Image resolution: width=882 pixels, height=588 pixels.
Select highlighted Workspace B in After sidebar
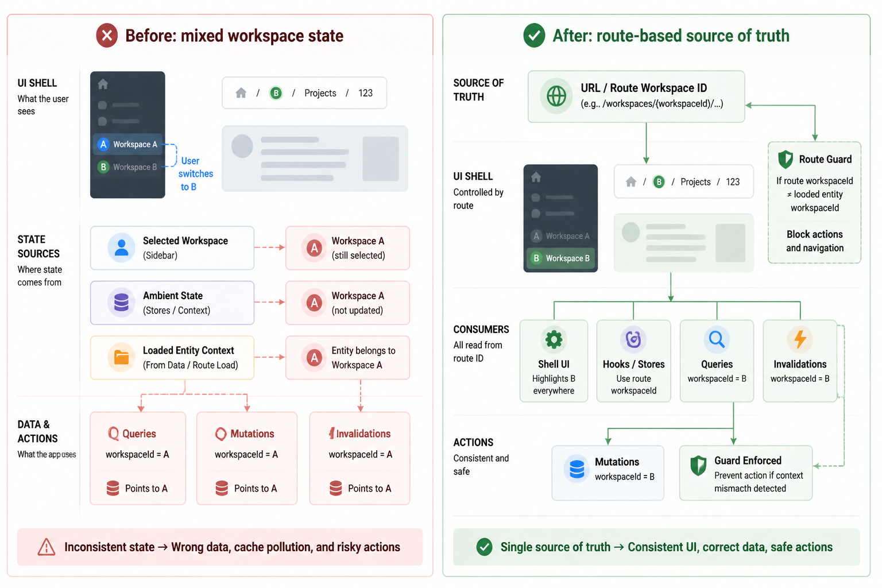pos(560,258)
